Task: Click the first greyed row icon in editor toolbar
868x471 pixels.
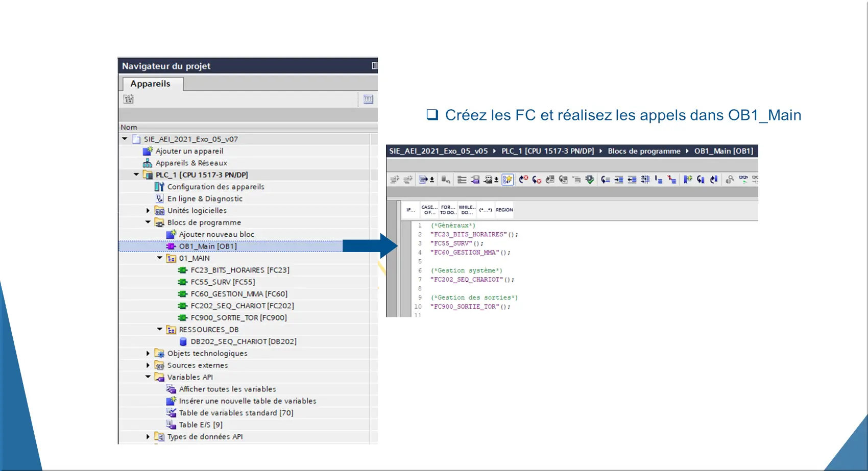Action: (x=395, y=179)
